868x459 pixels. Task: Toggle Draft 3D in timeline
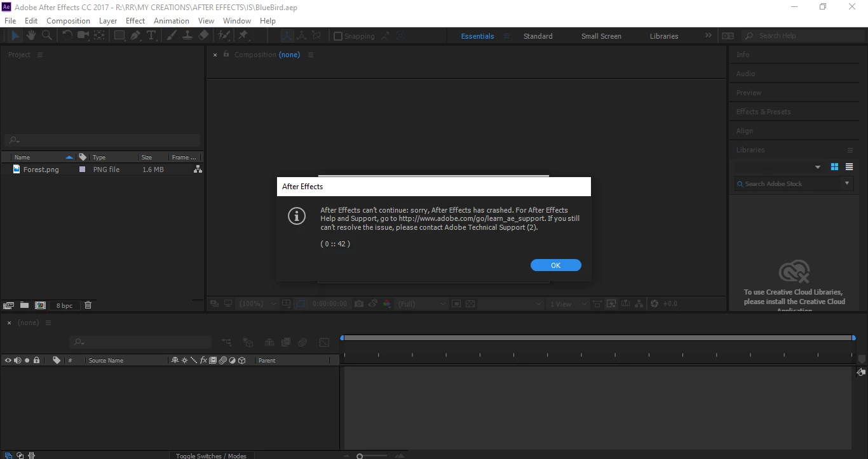[248, 342]
